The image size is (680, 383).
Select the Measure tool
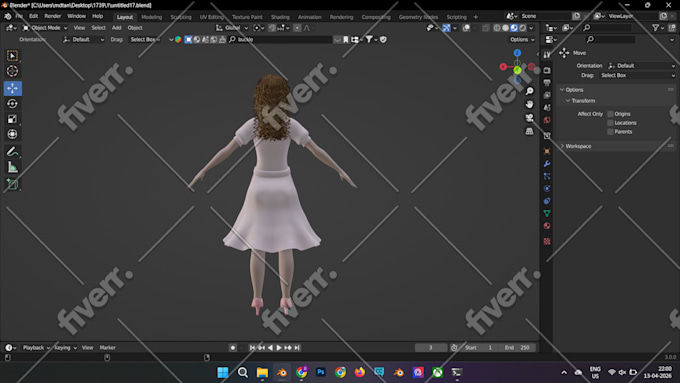13,167
